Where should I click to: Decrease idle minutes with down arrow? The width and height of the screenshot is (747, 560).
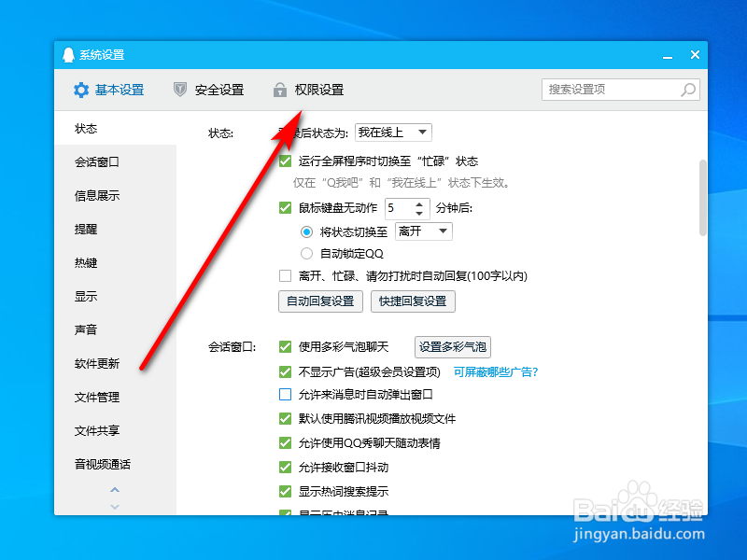click(x=419, y=213)
